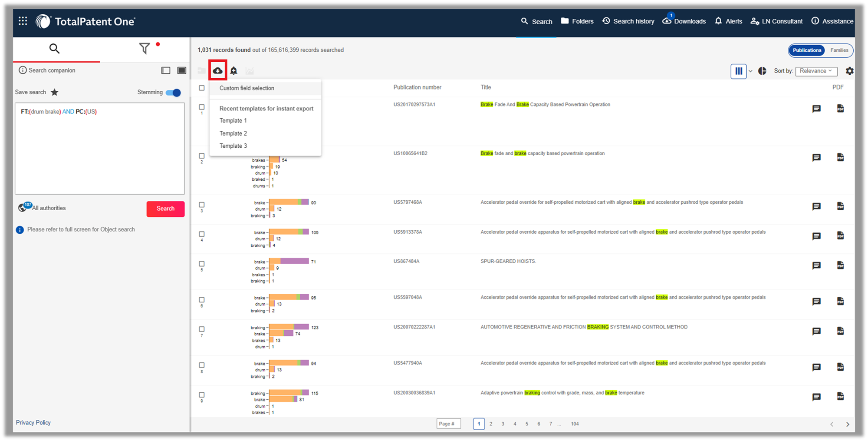868x441 pixels.
Task: Check the select-all header checkbox
Action: click(x=202, y=88)
